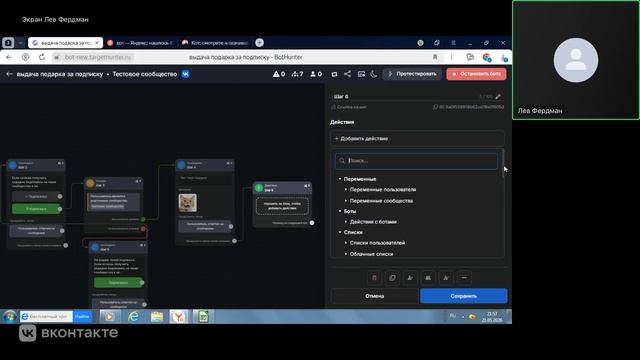Click the blue Сохранить button
The image size is (640, 360).
464,296
